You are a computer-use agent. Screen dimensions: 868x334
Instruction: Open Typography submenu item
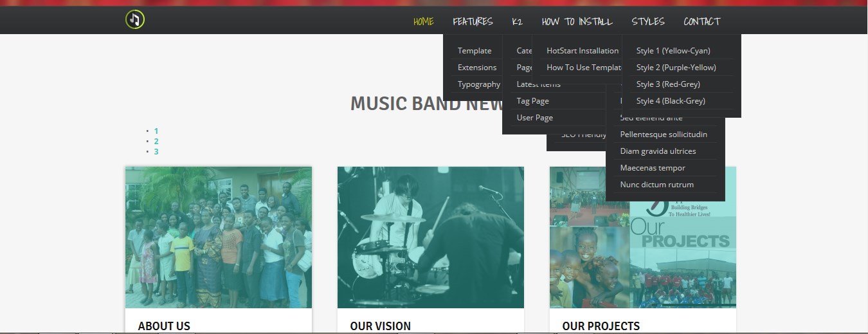(479, 84)
